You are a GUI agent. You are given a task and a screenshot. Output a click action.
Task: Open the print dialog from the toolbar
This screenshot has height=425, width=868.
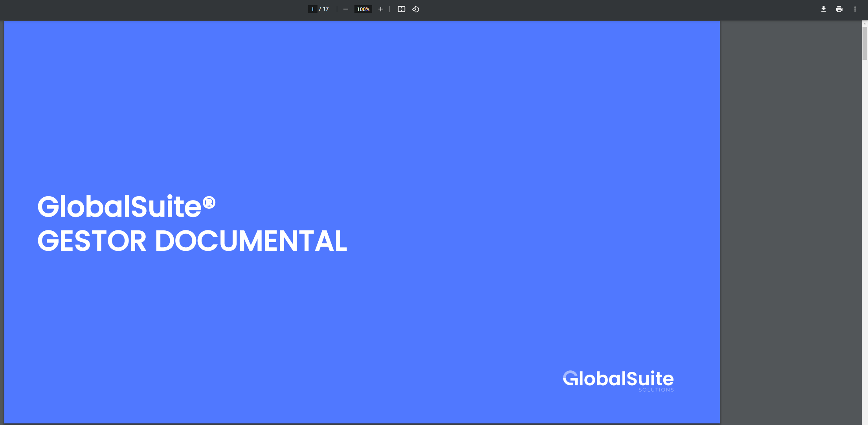point(839,9)
